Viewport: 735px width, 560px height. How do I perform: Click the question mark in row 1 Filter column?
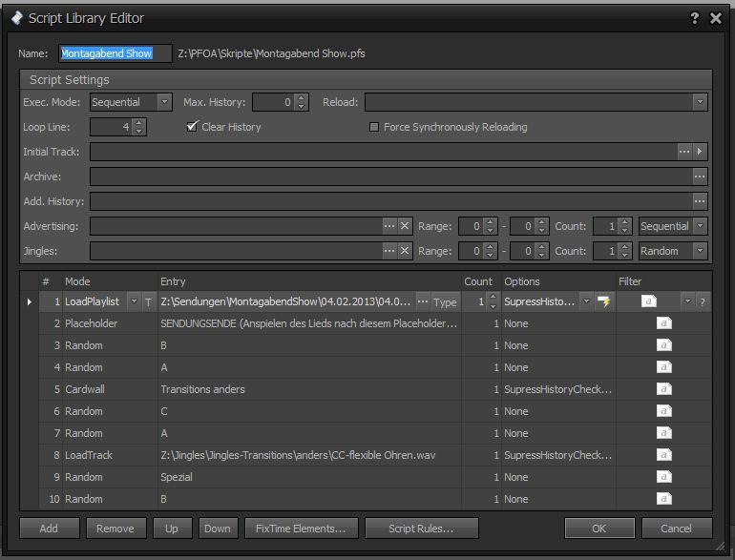(x=703, y=302)
